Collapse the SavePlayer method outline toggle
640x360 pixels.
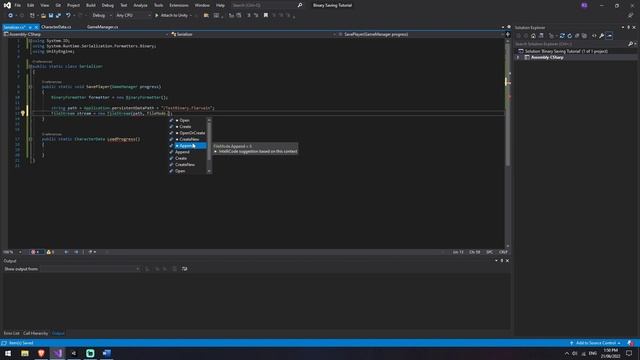[x=30, y=87]
